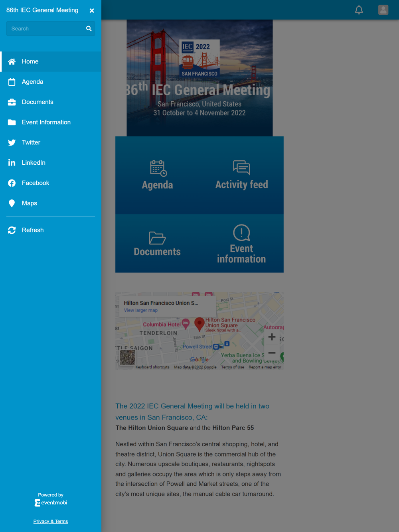The width and height of the screenshot is (399, 532).
Task: Open the map Terms of Use link
Action: point(233,367)
